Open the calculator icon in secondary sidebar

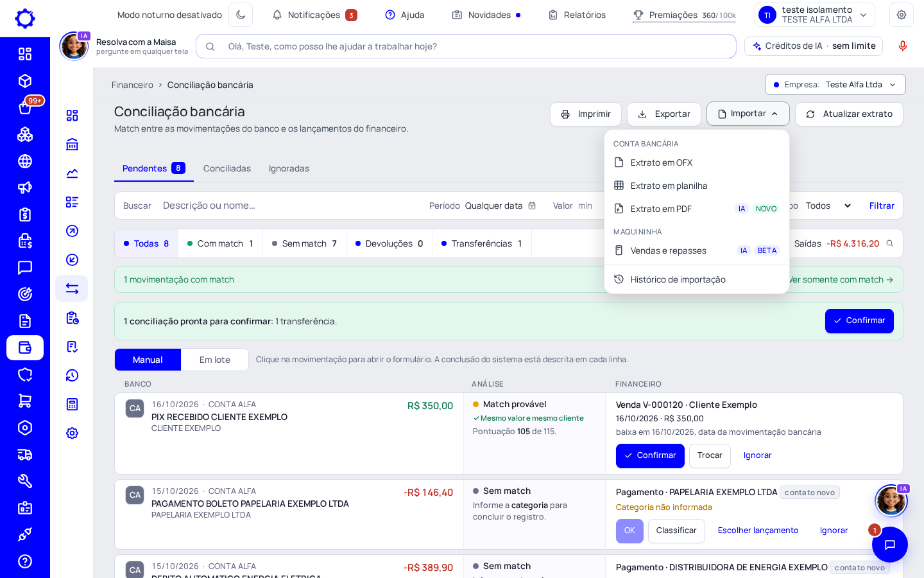click(72, 404)
